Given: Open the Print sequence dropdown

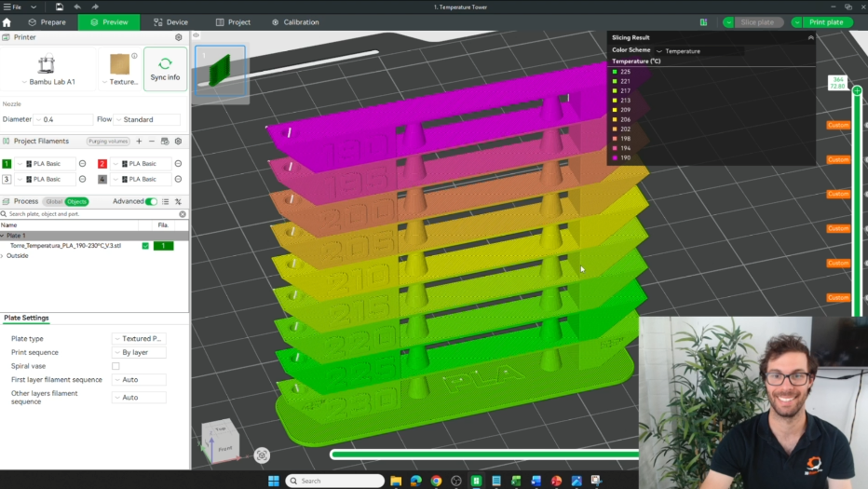Looking at the screenshot, I should pyautogui.click(x=140, y=353).
